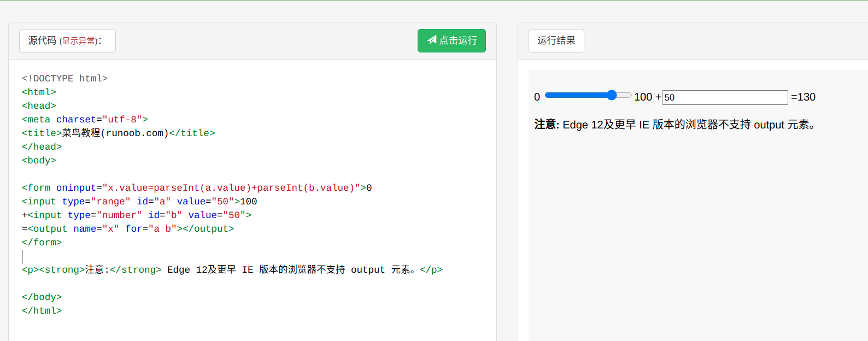
Task: Click the paper plane icon on run button
Action: [432, 40]
